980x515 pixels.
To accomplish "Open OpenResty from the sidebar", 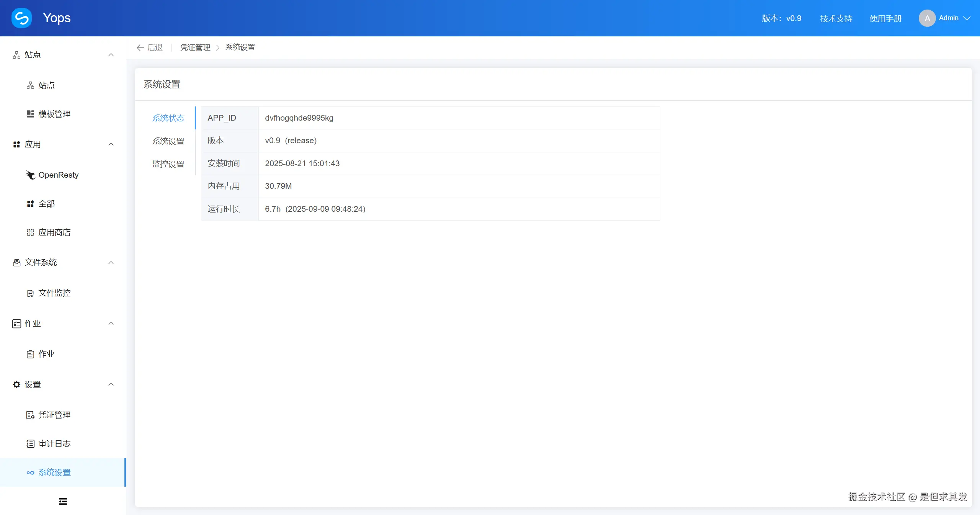I will point(58,175).
